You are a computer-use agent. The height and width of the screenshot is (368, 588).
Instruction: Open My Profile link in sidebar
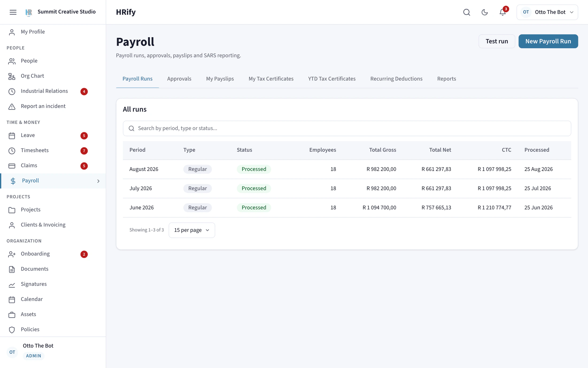point(33,32)
